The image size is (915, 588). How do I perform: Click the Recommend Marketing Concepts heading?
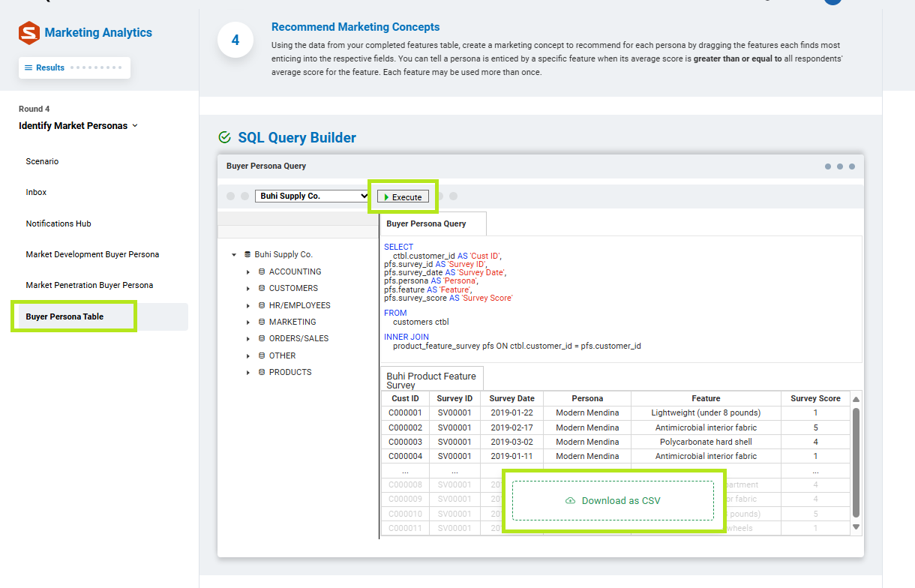click(x=355, y=27)
